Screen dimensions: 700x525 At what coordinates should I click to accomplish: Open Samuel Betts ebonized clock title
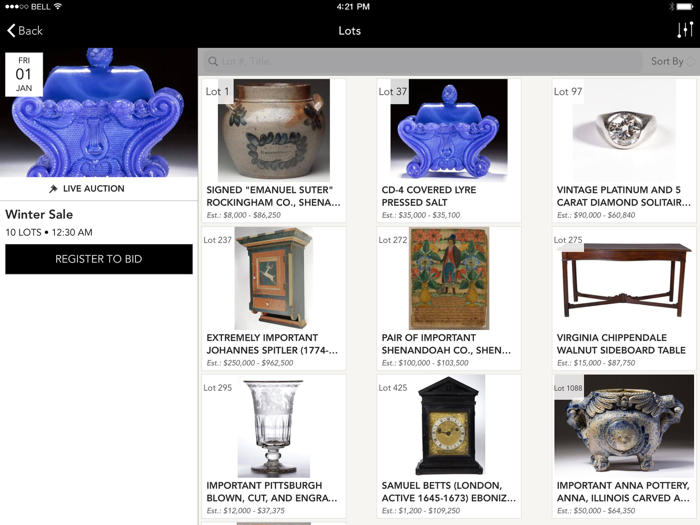(448, 492)
